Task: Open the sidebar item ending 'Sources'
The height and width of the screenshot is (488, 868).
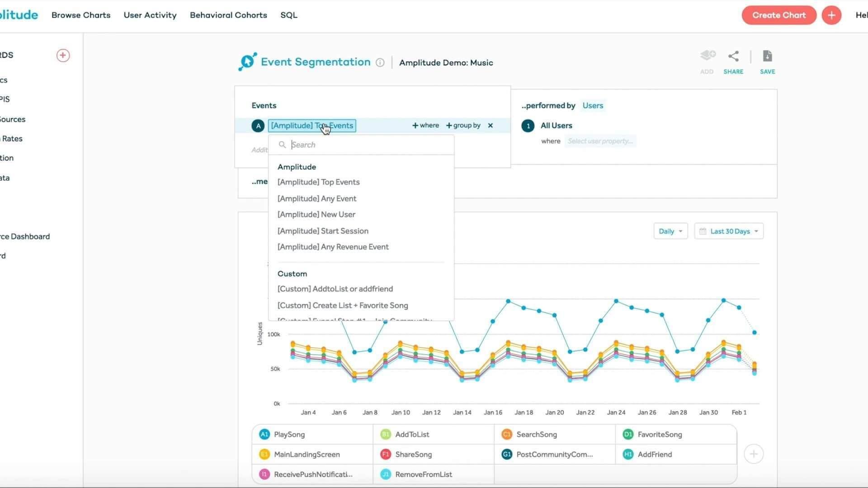Action: pos(13,119)
